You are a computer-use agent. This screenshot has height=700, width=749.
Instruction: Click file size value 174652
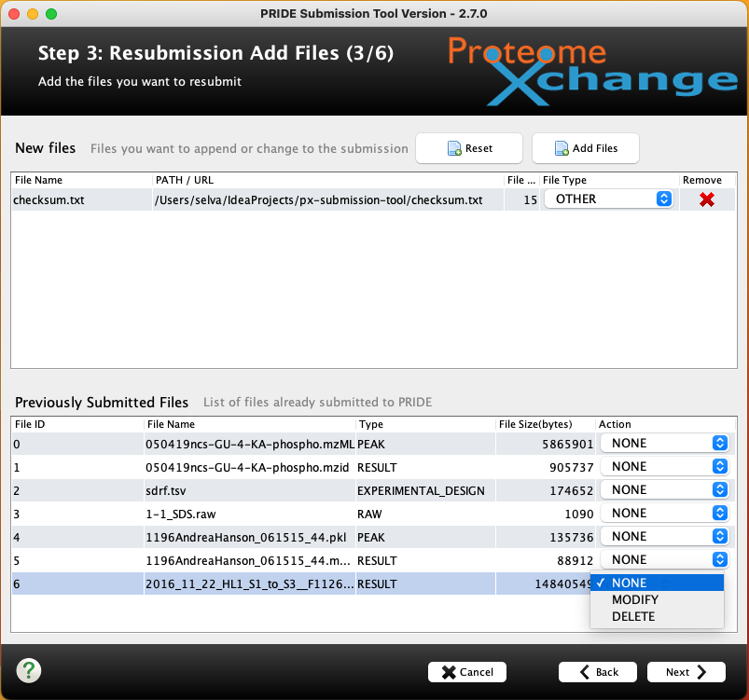click(546, 491)
